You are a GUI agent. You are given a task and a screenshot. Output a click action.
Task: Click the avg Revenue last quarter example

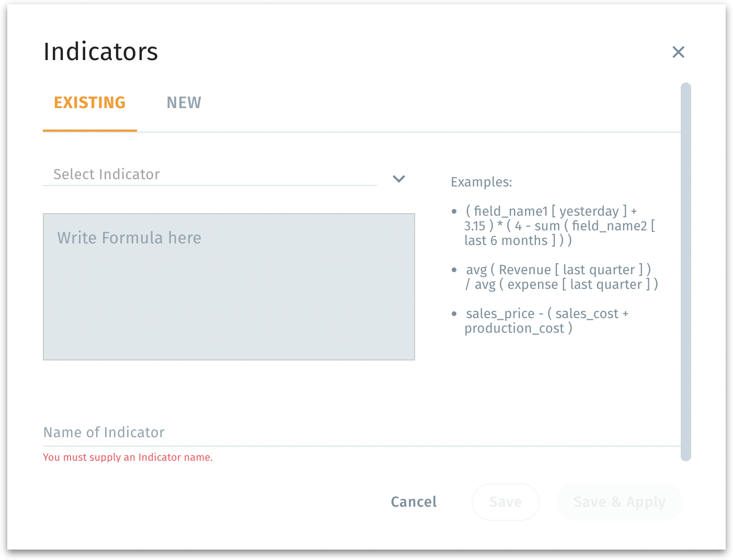561,277
